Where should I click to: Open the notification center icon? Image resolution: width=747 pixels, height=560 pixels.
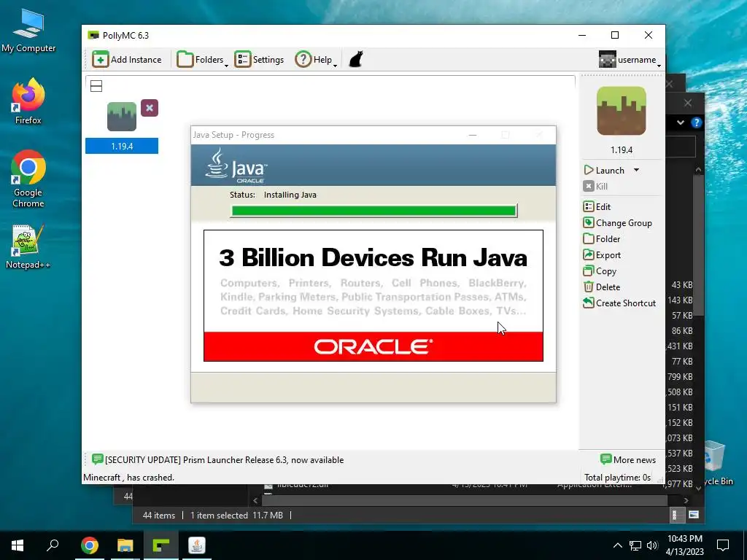723,545
